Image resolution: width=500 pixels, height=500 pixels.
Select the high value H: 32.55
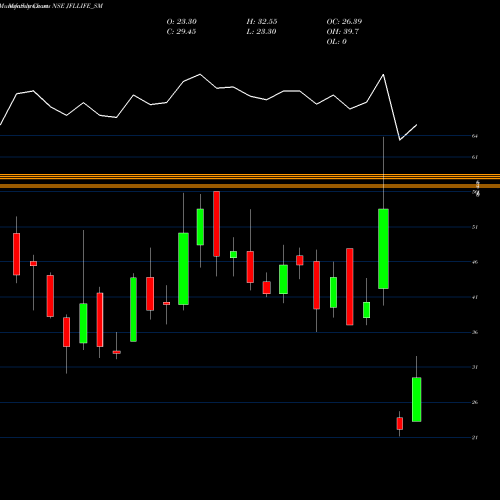point(262,22)
